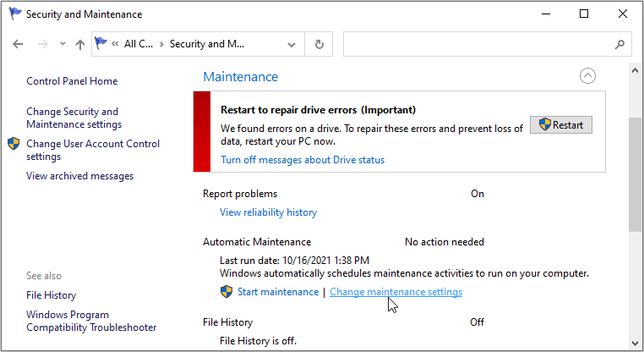Click the Security and M... breadcrumb segment
The width and height of the screenshot is (644, 352).
click(207, 44)
